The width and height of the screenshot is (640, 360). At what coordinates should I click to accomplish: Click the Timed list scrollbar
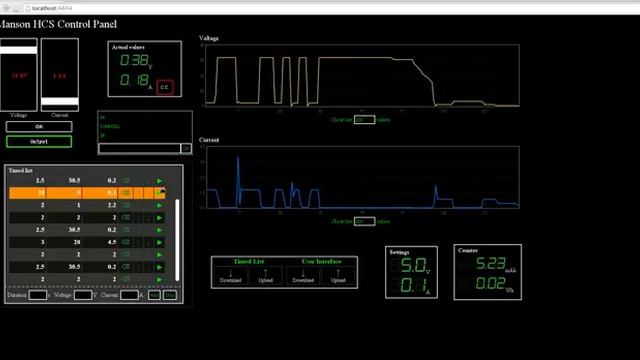point(177,240)
